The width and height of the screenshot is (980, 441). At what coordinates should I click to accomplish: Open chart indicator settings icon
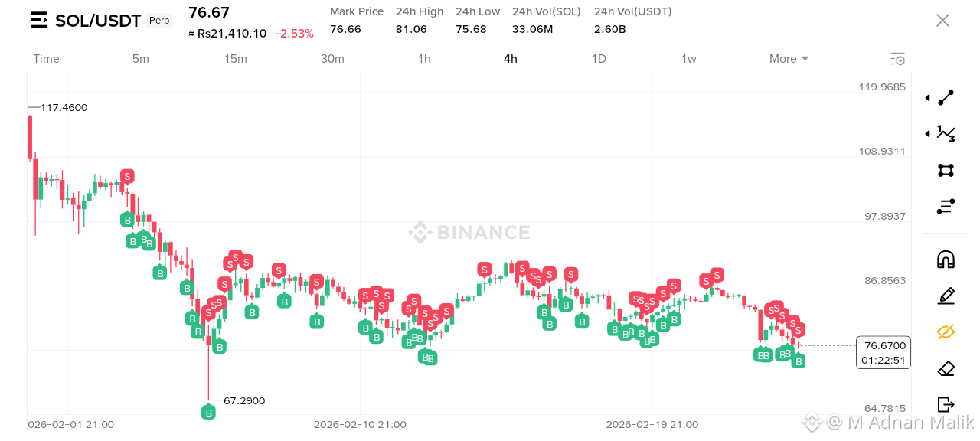click(x=898, y=59)
